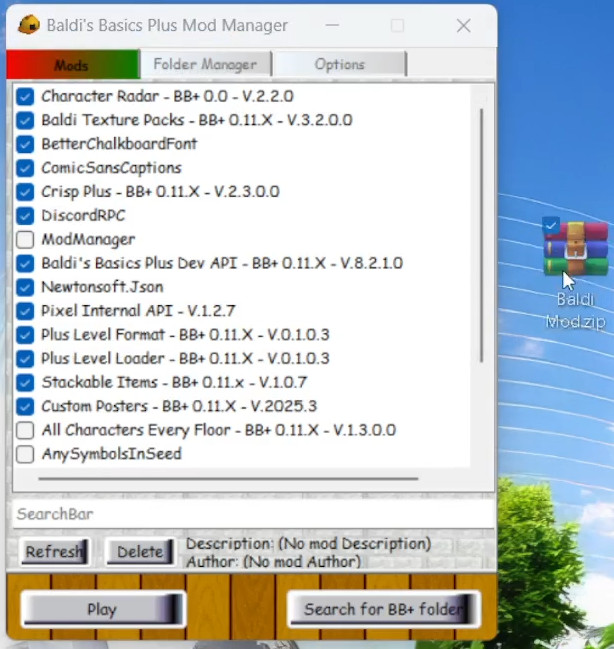This screenshot has height=649, width=614.
Task: Uncheck the Custom Posters mod
Action: click(x=25, y=407)
